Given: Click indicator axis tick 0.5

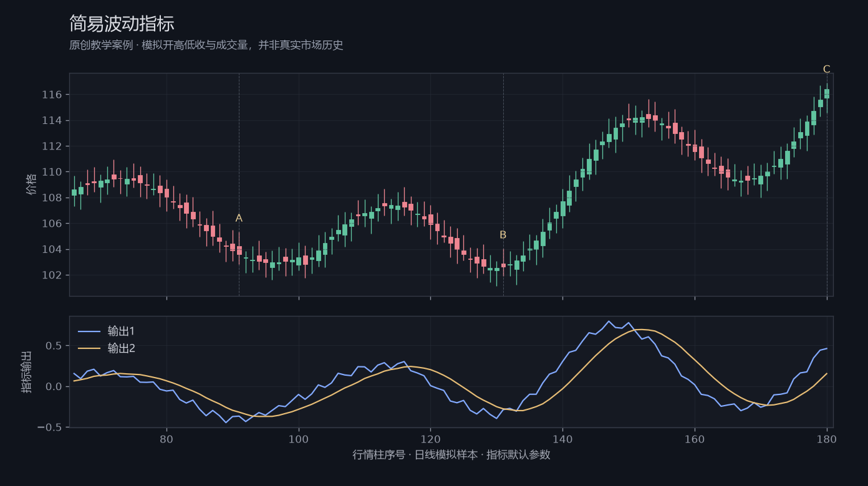Looking at the screenshot, I should tap(55, 346).
